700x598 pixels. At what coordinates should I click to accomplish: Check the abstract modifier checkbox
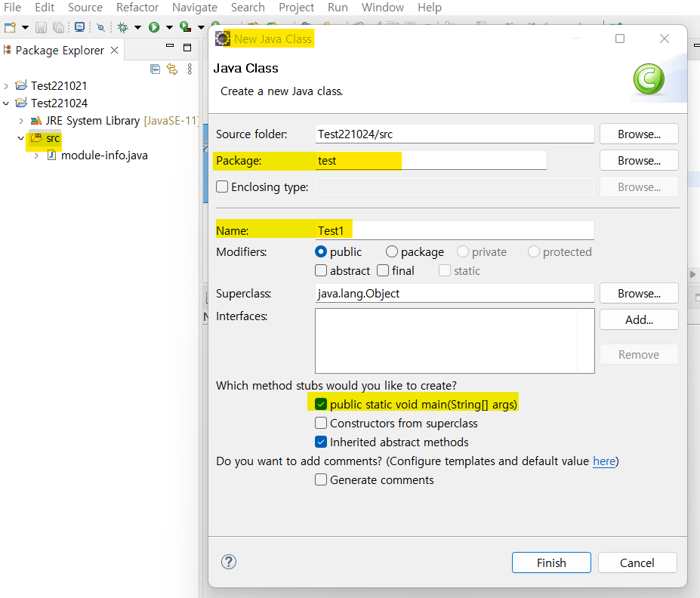coord(320,270)
